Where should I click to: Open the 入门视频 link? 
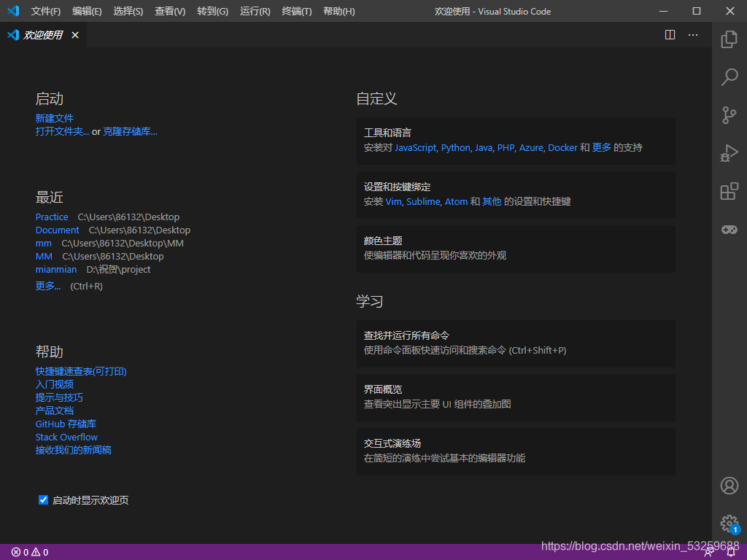(54, 384)
